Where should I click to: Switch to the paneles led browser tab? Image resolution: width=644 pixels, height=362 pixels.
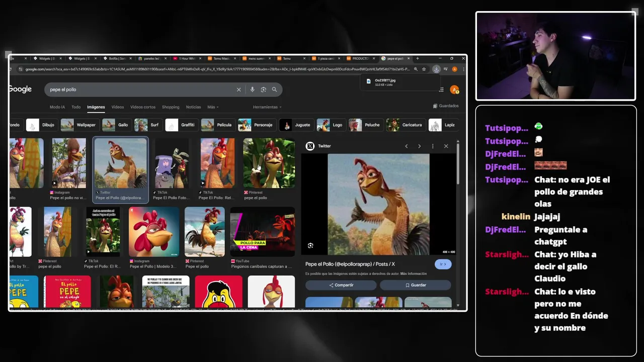[x=151, y=58]
